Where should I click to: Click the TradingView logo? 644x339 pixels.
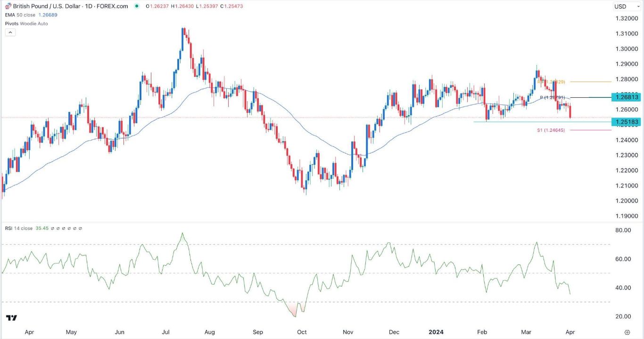pos(12,318)
